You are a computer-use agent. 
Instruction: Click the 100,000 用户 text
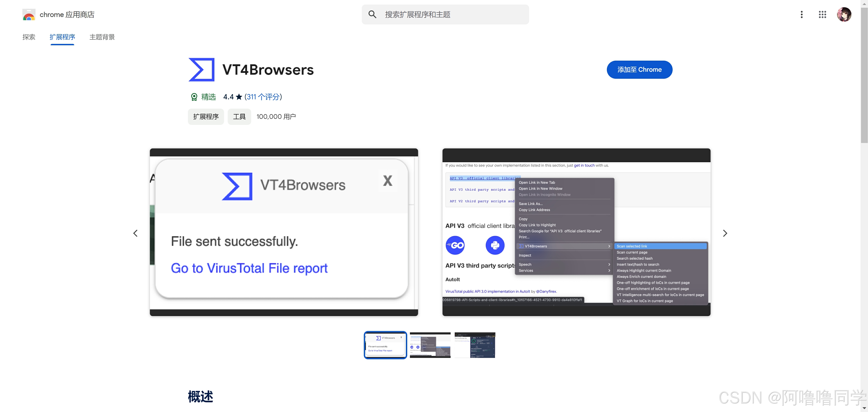[x=276, y=117]
